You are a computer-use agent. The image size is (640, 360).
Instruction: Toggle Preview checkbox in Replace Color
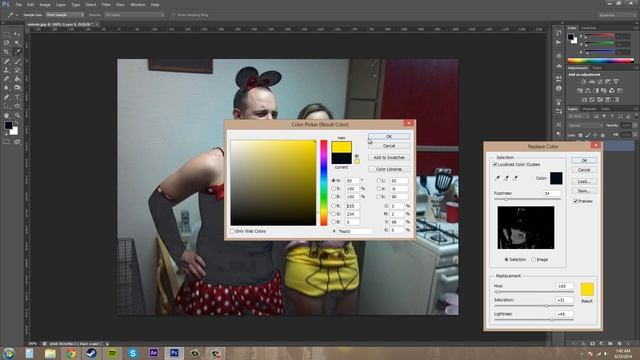(576, 201)
